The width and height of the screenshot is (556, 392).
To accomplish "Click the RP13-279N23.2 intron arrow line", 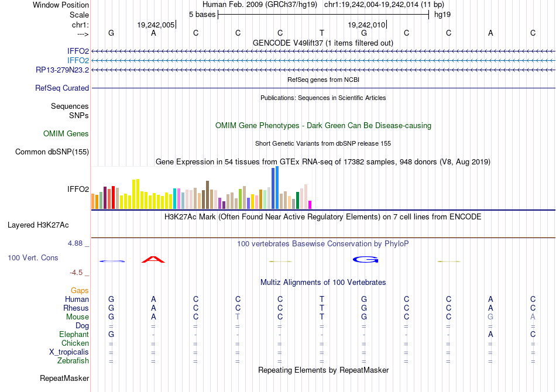I will click(323, 70).
